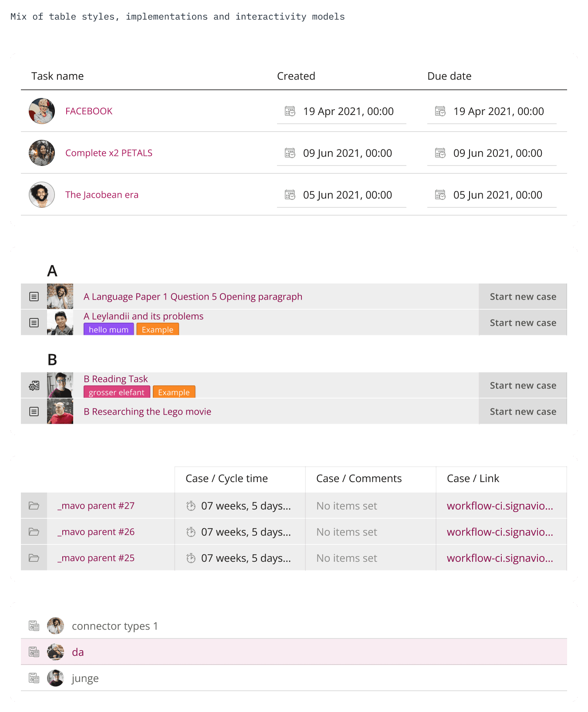Select the highlighted da row
This screenshot has width=588, height=712.
294,652
